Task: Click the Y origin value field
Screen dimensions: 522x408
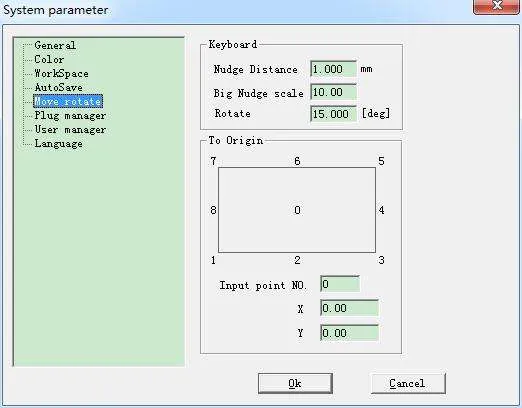Action: [349, 333]
